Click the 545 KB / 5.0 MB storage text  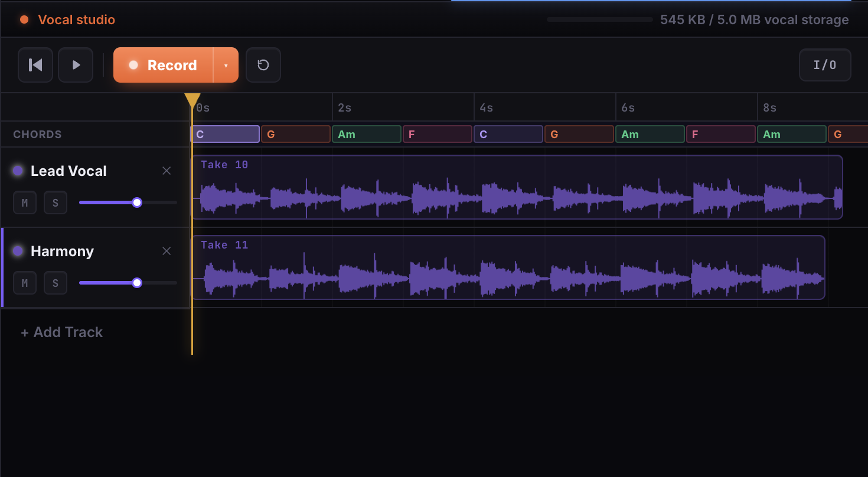click(x=754, y=19)
